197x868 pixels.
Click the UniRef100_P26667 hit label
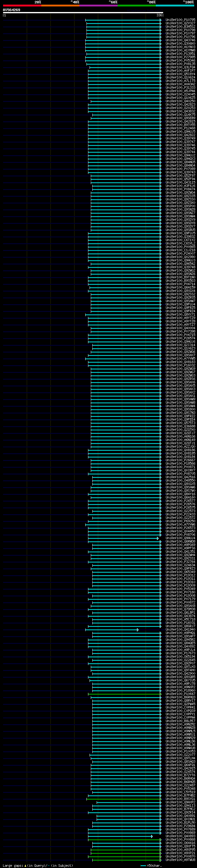pos(180,460)
